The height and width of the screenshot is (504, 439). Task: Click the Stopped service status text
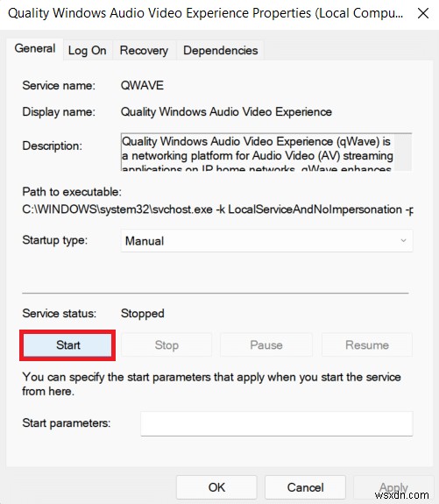142,314
